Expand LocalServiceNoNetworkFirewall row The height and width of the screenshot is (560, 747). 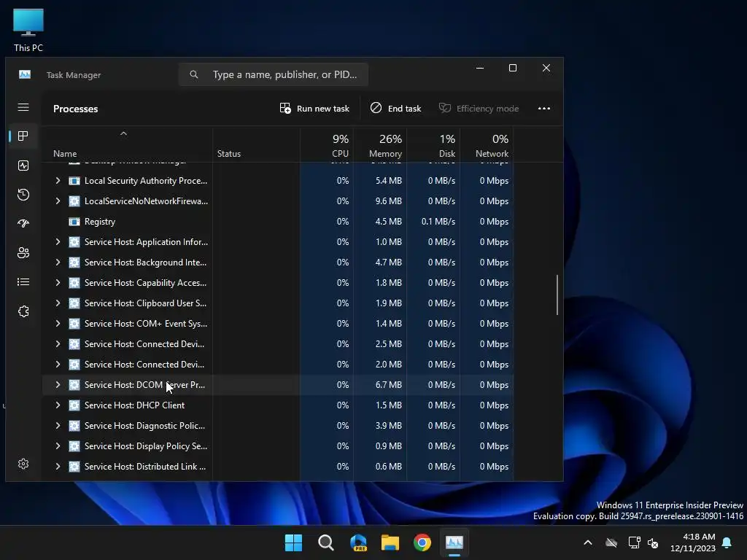[58, 201]
